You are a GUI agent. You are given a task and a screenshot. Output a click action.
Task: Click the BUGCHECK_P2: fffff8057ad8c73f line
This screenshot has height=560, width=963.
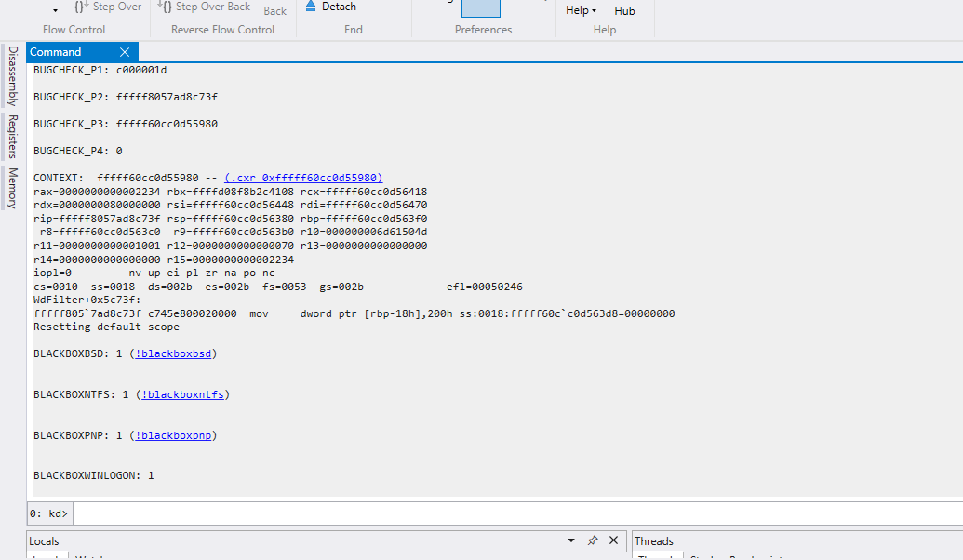click(x=126, y=97)
